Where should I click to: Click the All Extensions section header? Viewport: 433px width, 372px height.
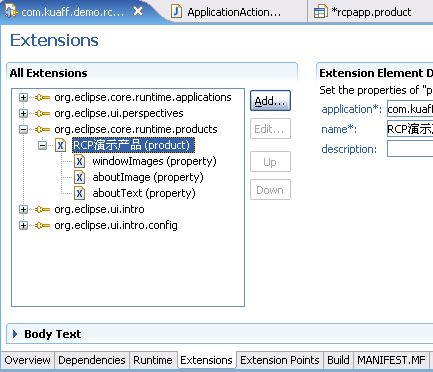[49, 73]
